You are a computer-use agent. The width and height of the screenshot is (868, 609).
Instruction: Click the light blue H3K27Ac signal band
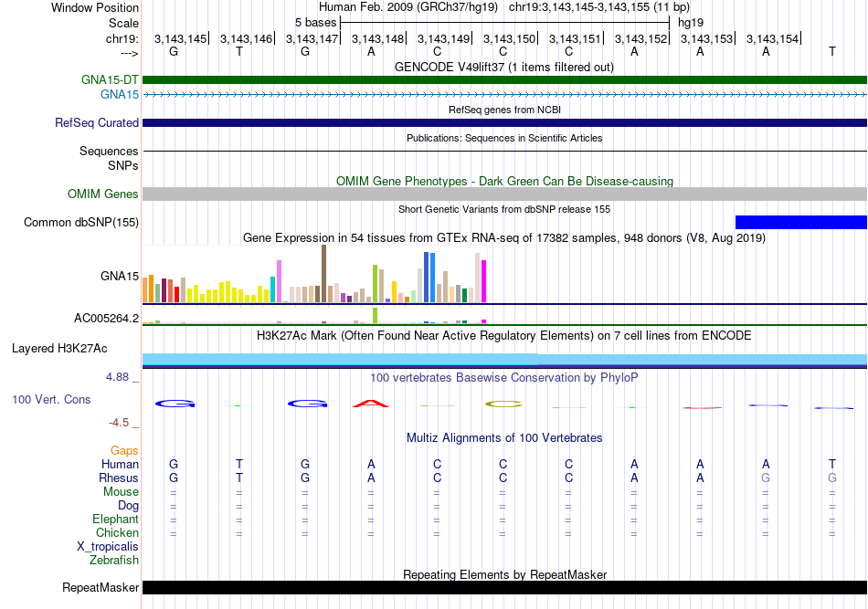504,360
